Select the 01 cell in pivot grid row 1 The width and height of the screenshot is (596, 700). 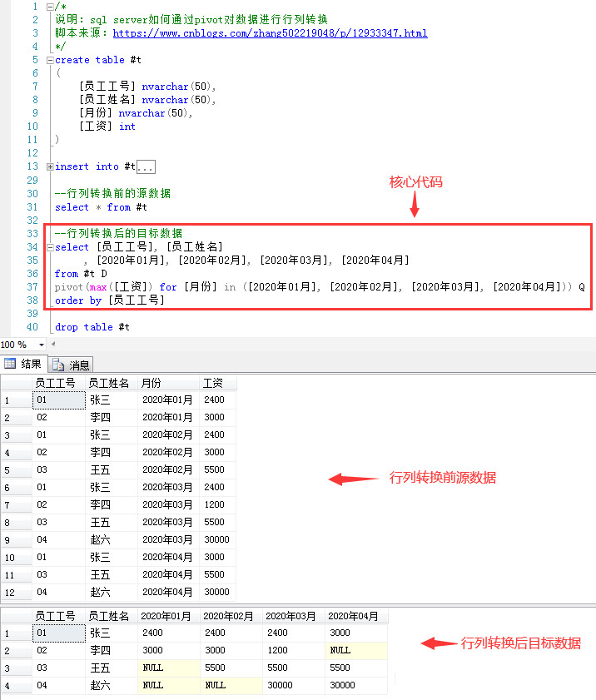58,633
